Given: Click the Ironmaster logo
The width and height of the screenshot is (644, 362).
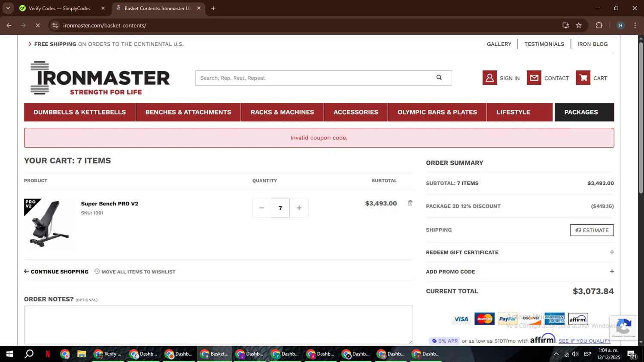Looking at the screenshot, I should (100, 78).
